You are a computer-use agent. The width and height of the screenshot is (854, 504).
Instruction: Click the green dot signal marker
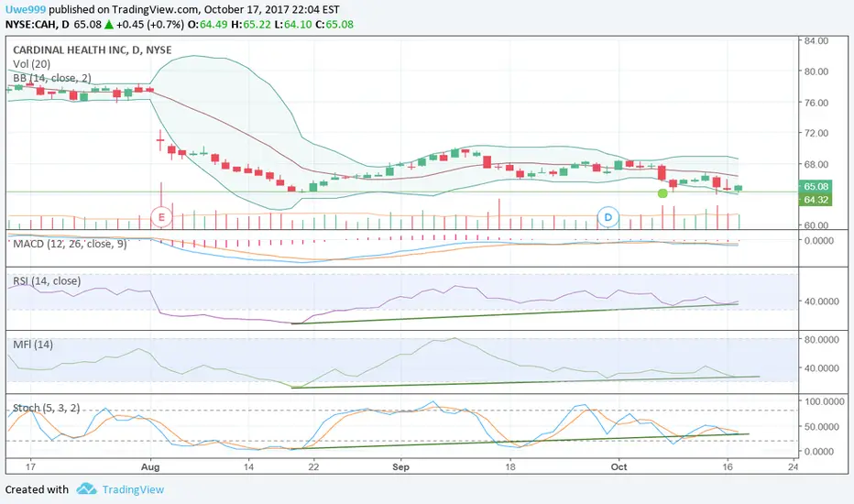pyautogui.click(x=662, y=193)
